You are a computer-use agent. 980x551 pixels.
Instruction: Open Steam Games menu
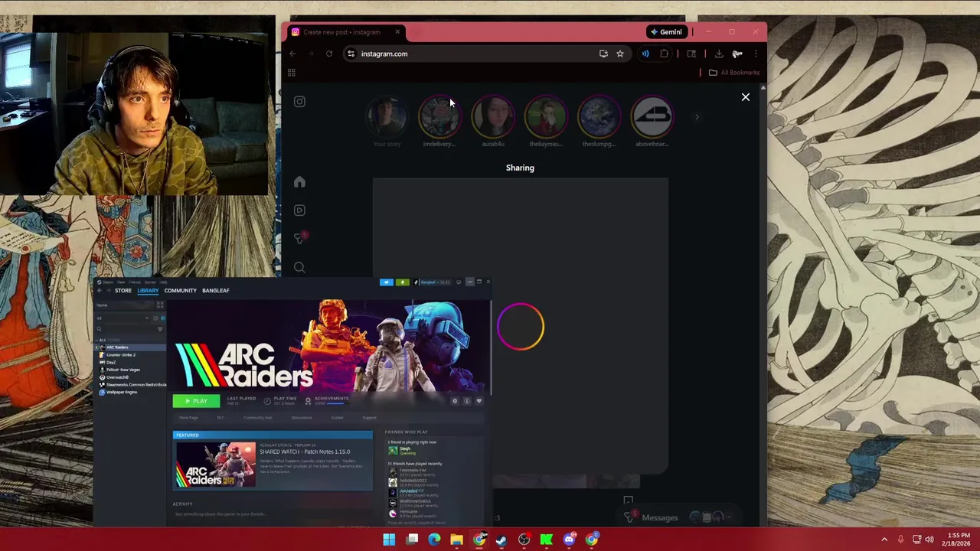pos(150,282)
